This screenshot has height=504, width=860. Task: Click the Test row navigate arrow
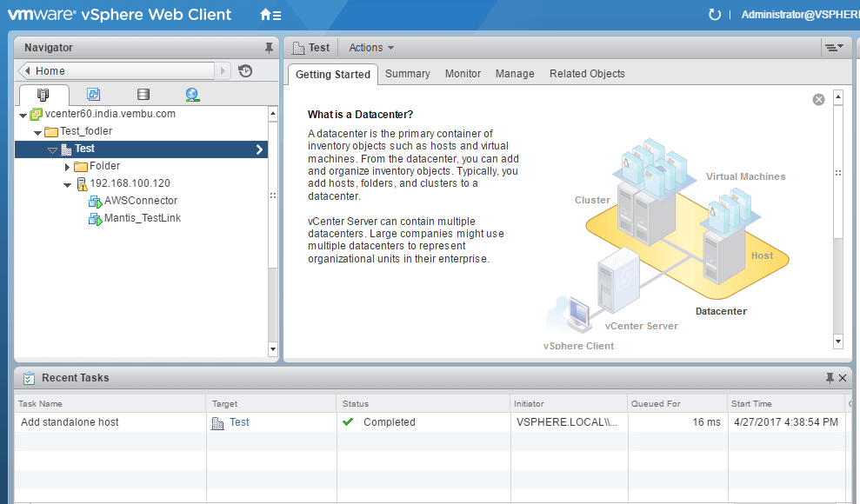click(259, 149)
